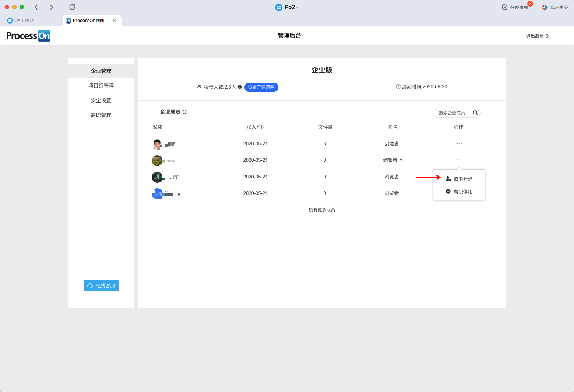Select 离职管理 in sidebar
574x392 pixels.
[x=101, y=115]
